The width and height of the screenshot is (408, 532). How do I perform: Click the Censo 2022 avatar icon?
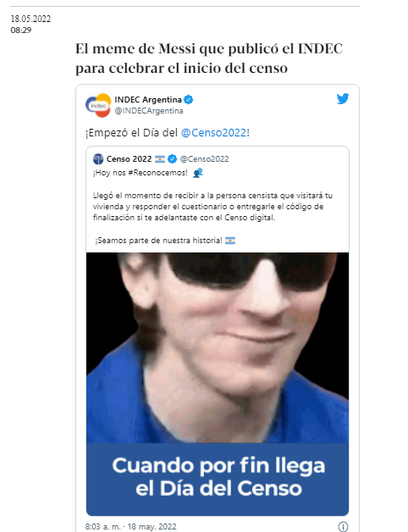pyautogui.click(x=98, y=158)
